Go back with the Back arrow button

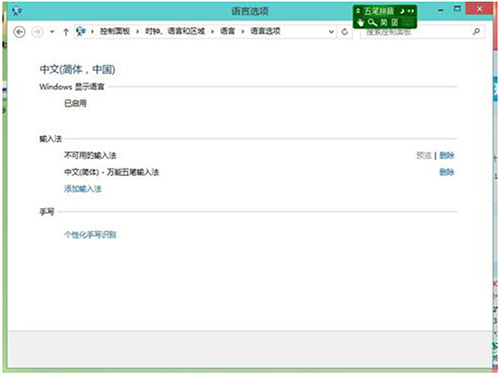click(19, 32)
